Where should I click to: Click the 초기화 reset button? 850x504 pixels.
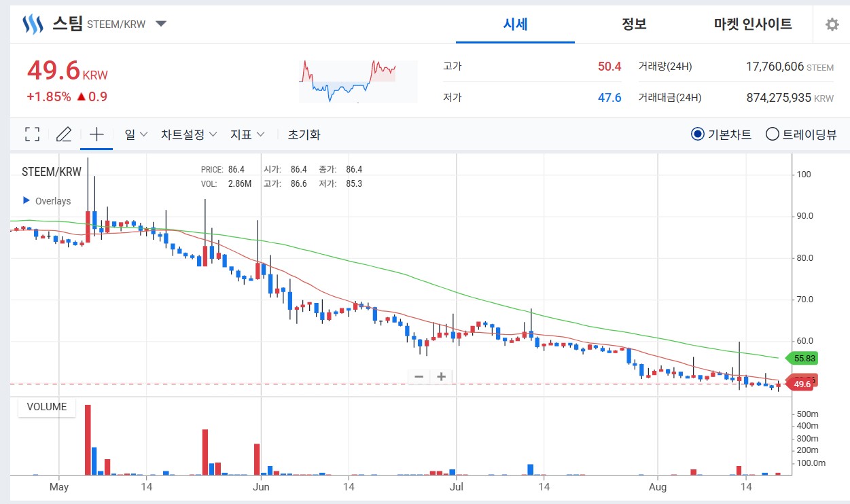(x=304, y=134)
